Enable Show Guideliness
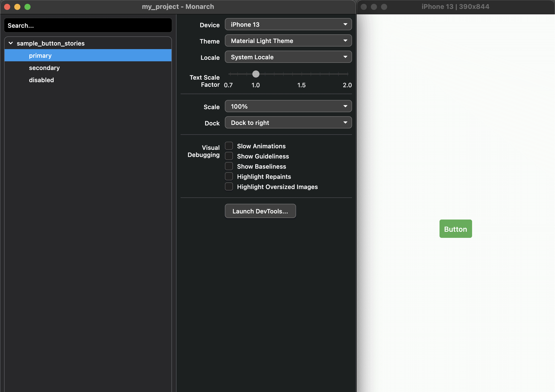Image resolution: width=555 pixels, height=392 pixels. click(x=229, y=156)
